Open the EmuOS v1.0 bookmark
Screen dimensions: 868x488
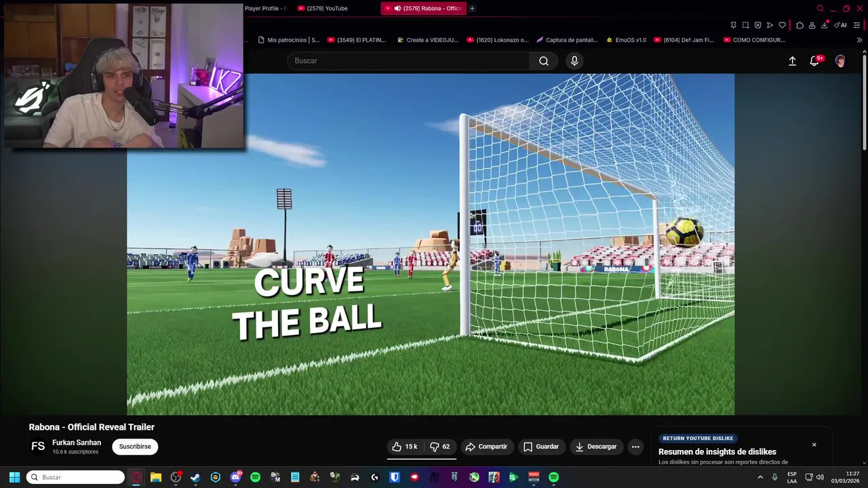626,40
